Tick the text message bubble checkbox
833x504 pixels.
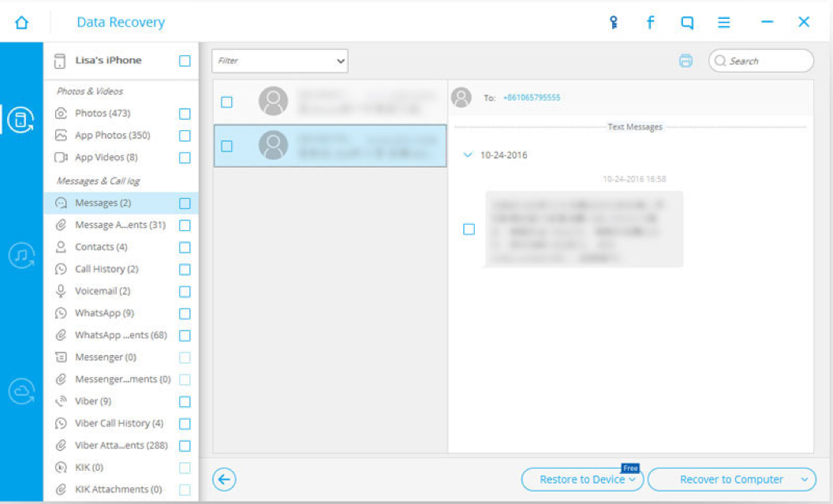469,229
